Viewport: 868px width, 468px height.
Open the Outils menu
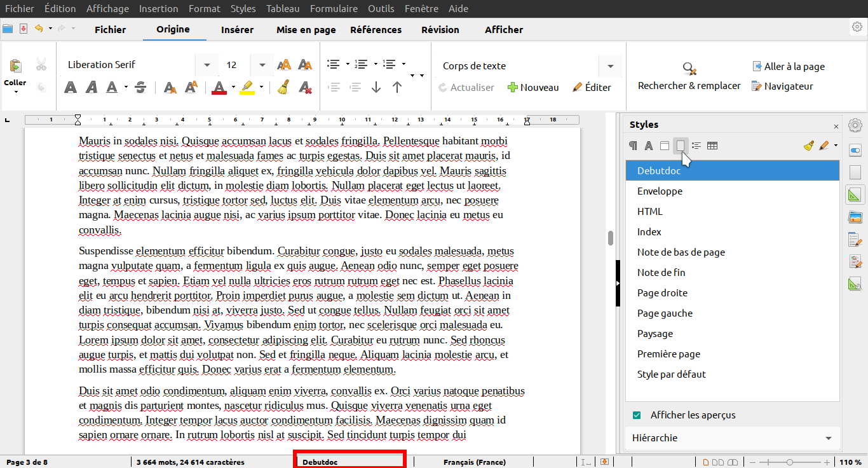[381, 8]
